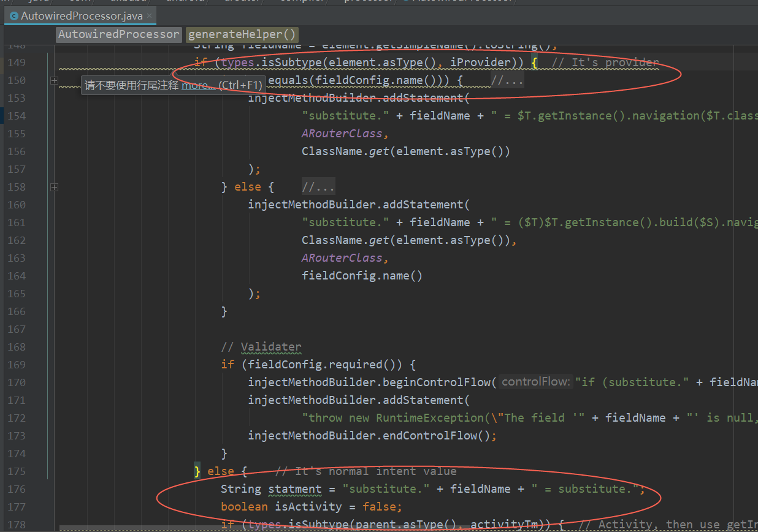This screenshot has height=532, width=758.
Task: Click the '// It's normal intent value' comment
Action: coord(366,471)
